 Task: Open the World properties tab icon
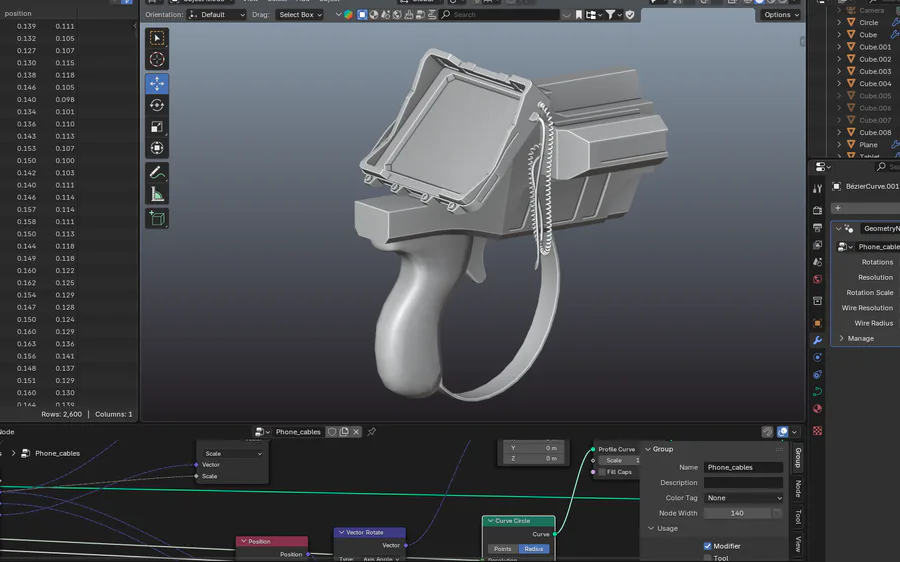tap(817, 280)
